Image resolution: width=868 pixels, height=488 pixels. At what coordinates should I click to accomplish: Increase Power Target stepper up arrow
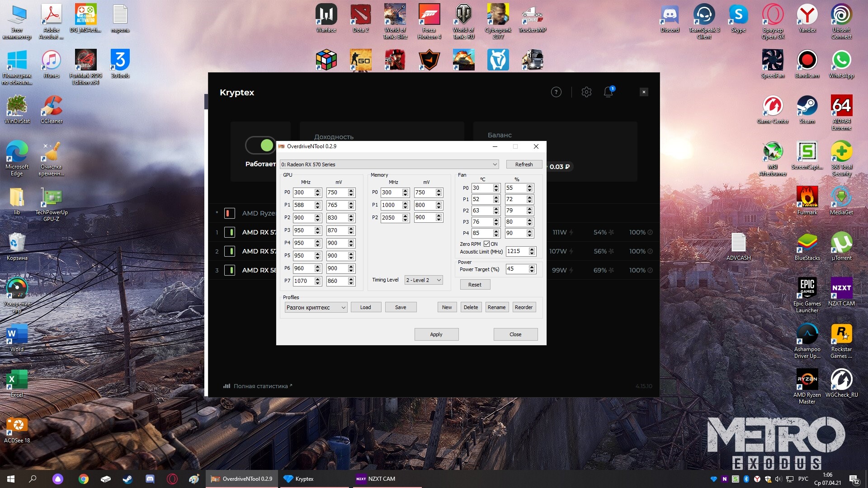point(532,267)
